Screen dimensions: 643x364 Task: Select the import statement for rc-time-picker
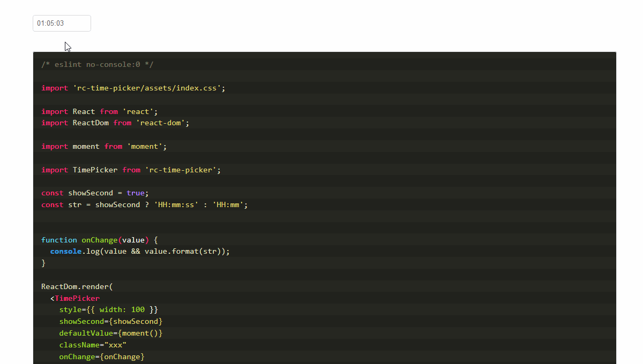(x=132, y=88)
